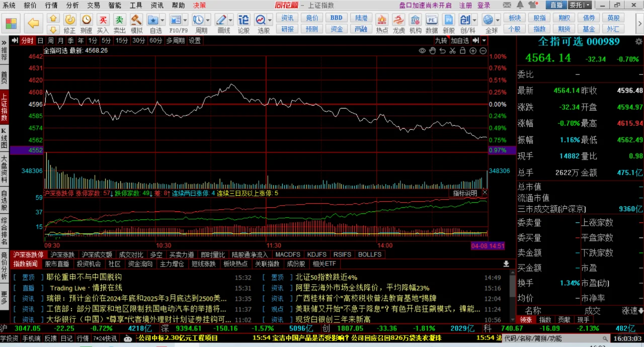The height and width of the screenshot is (347, 644).
Task: Click the 加自选 button
Action: point(460,41)
